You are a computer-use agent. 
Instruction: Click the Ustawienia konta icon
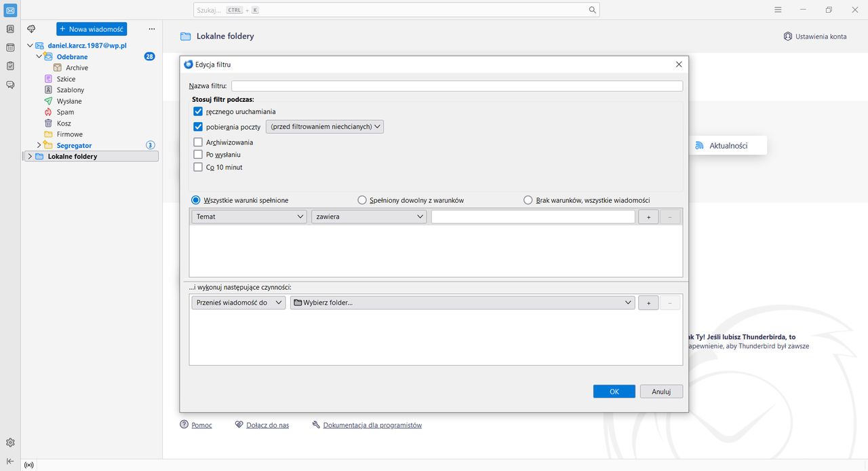point(787,36)
